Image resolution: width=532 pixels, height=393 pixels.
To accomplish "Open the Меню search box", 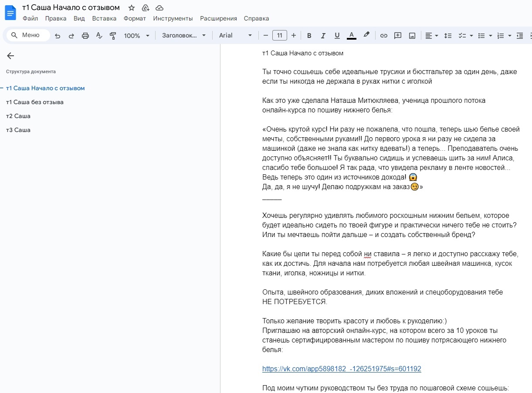I will pos(28,35).
